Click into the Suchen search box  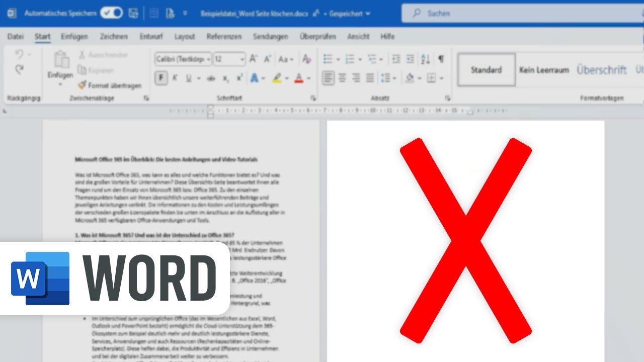[522, 14]
